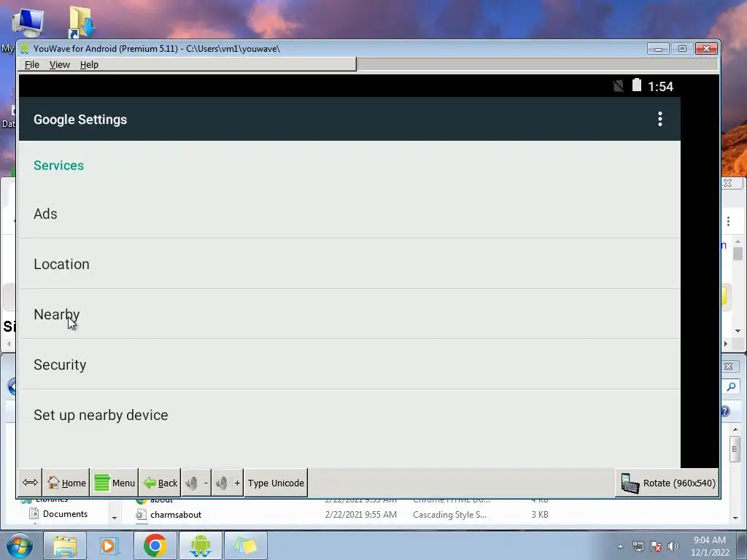Click the Type Unicode button

click(x=276, y=483)
